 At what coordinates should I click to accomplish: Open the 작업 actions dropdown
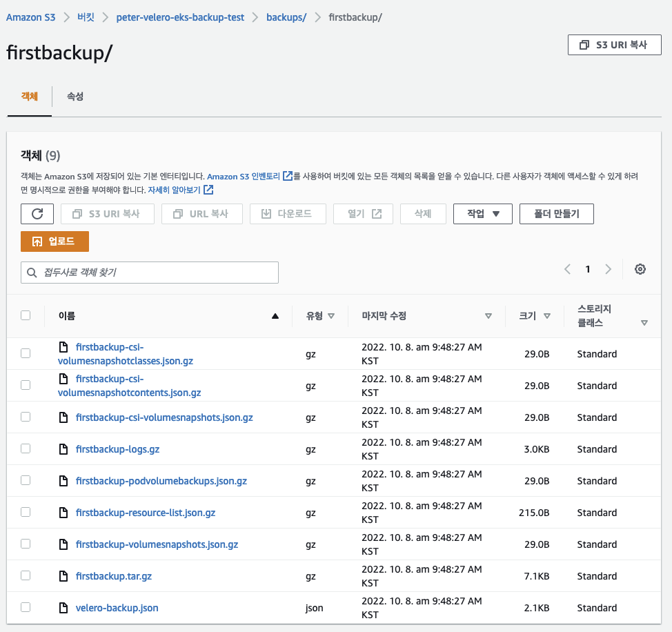482,214
